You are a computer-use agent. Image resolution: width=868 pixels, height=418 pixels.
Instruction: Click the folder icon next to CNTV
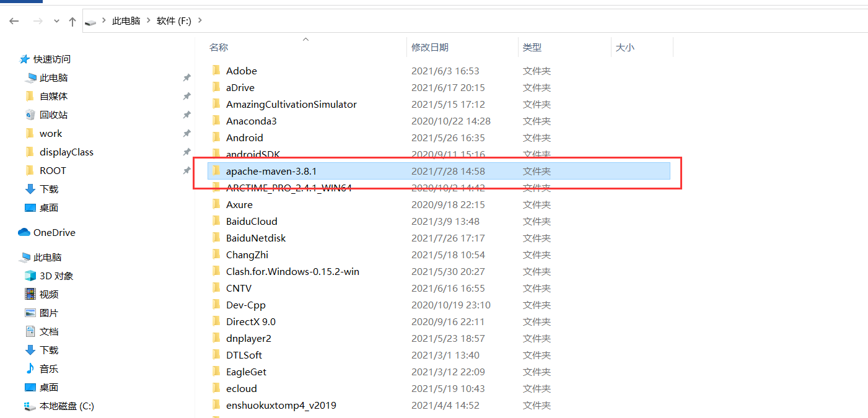pos(216,288)
